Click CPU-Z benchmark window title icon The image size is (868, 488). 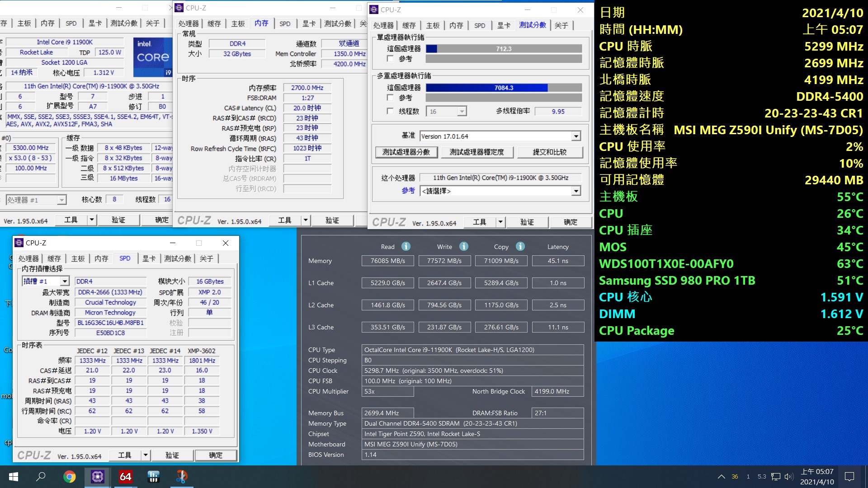coord(374,9)
